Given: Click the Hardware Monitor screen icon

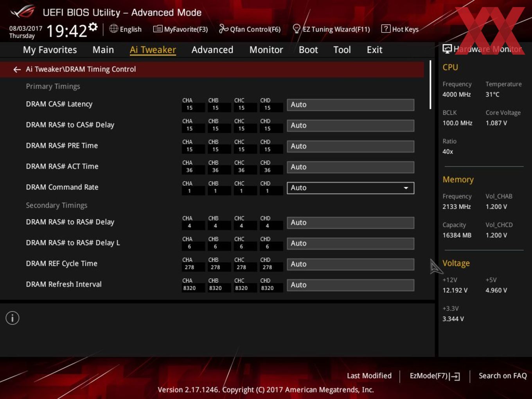Looking at the screenshot, I should click(447, 49).
